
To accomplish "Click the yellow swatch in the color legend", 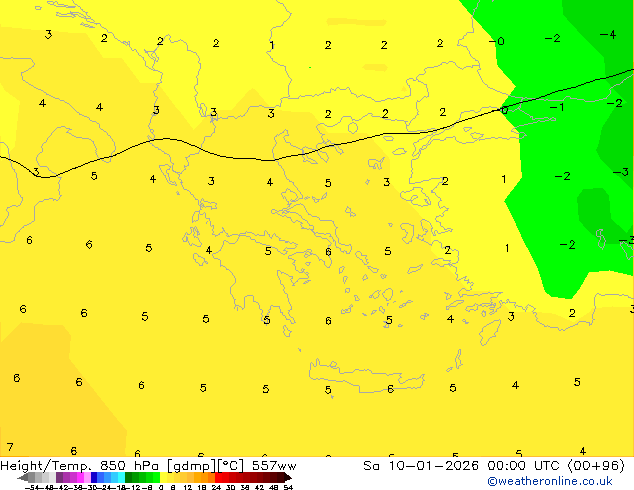I will click(x=163, y=477).
